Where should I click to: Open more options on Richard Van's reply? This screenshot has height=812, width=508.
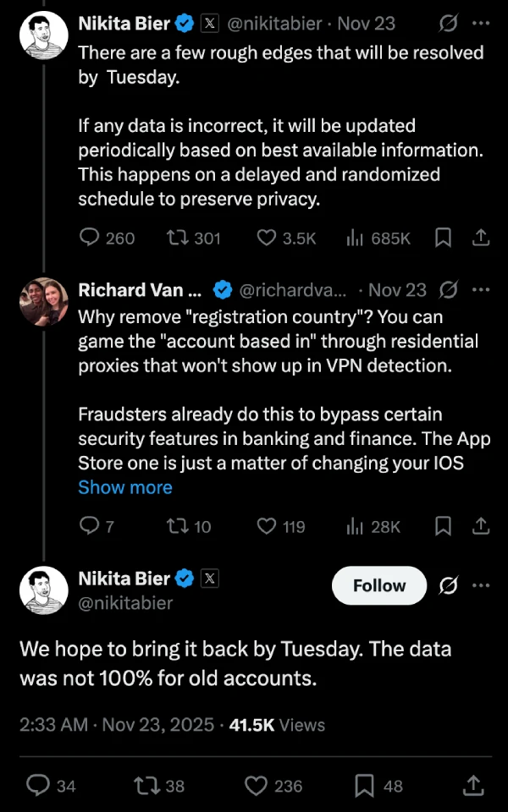pyautogui.click(x=481, y=290)
